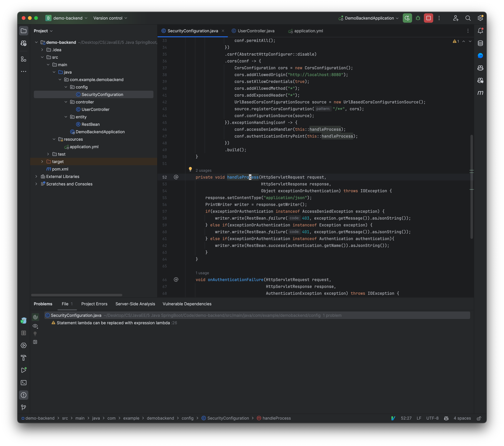Open the blue AI chat assistant icon

(480, 55)
